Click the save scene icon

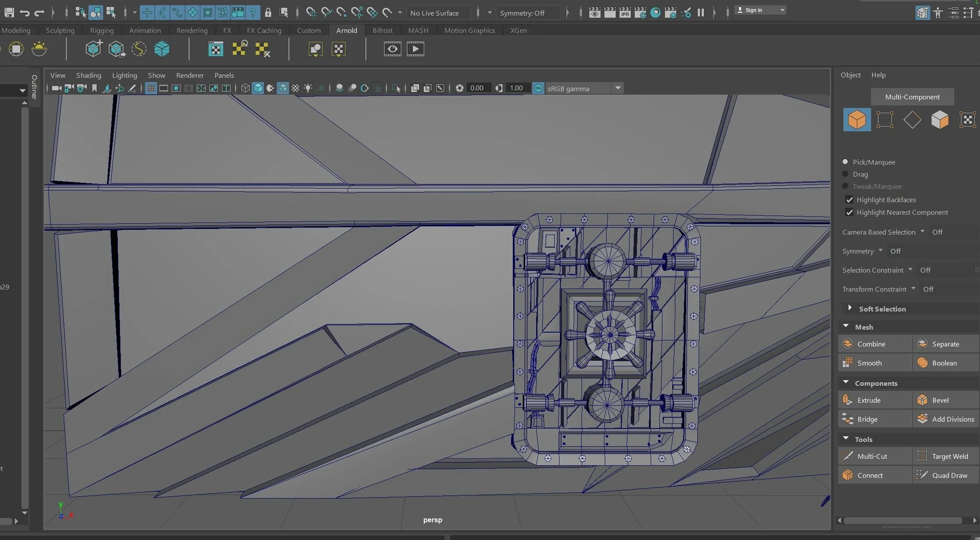9,13
